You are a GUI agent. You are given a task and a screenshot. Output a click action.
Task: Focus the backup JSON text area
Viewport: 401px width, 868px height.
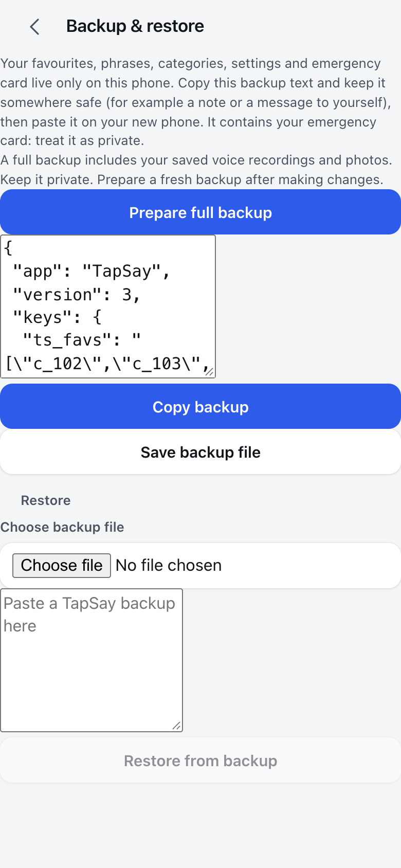point(108,306)
